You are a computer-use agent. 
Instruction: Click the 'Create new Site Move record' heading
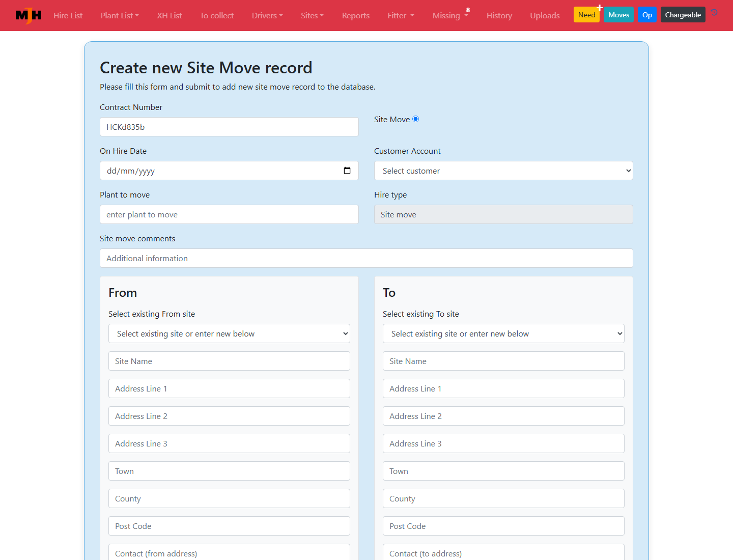point(206,68)
